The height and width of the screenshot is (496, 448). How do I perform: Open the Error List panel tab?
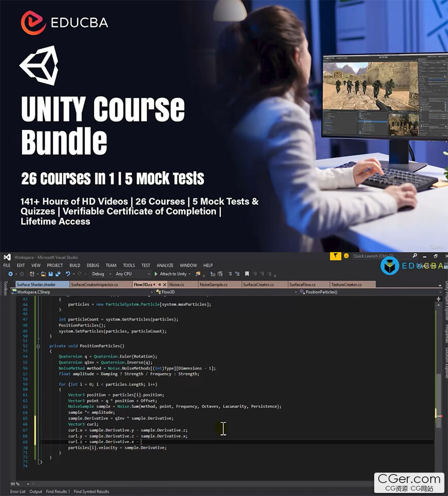pyautogui.click(x=18, y=491)
